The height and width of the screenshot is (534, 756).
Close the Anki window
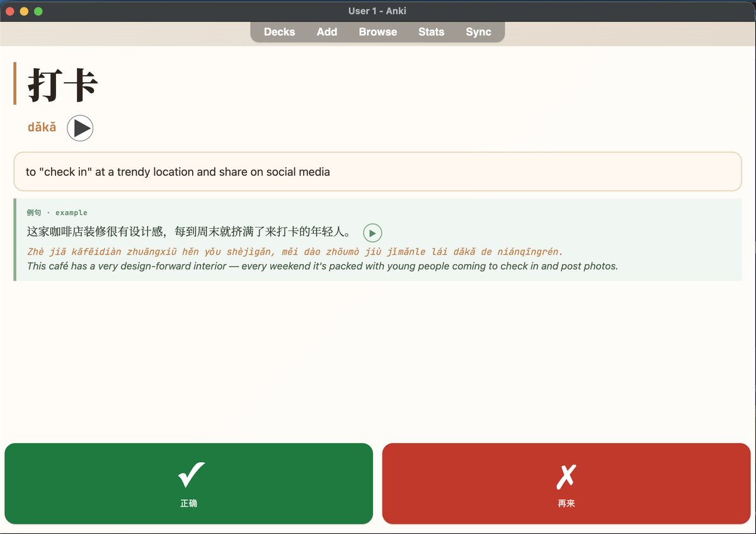10,11
